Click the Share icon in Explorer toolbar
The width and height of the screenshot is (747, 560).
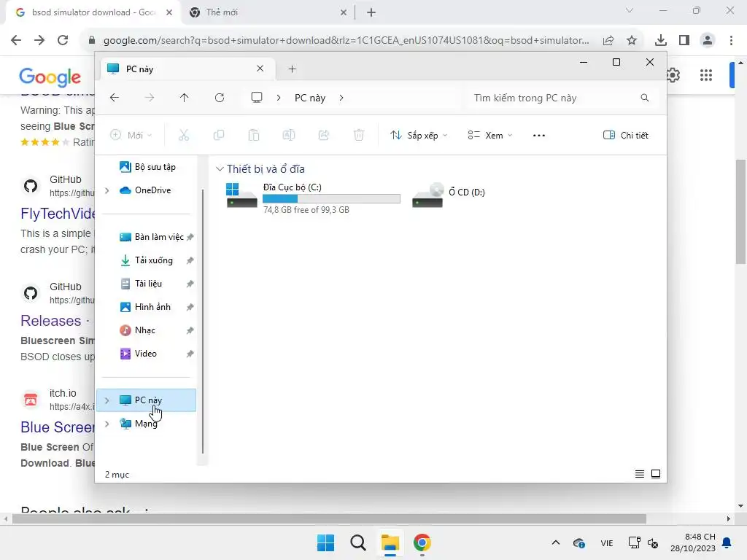click(x=324, y=135)
